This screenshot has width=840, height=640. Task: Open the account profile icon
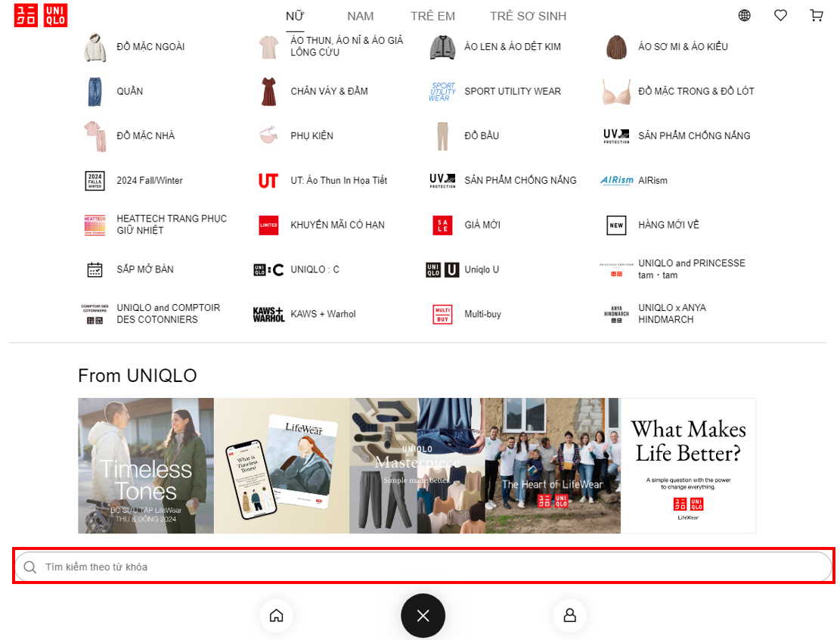(x=569, y=615)
